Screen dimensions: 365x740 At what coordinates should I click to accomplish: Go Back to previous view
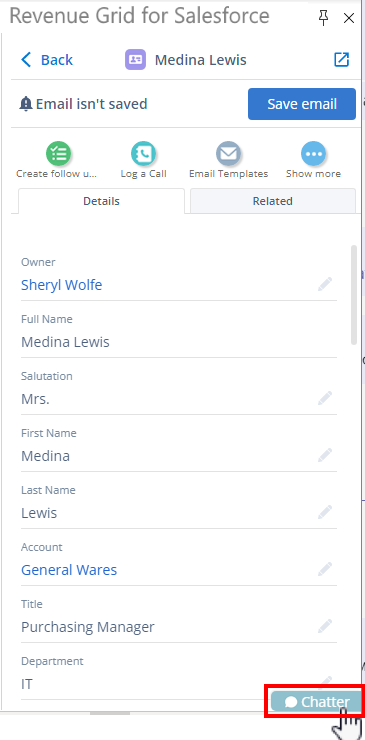pos(47,60)
